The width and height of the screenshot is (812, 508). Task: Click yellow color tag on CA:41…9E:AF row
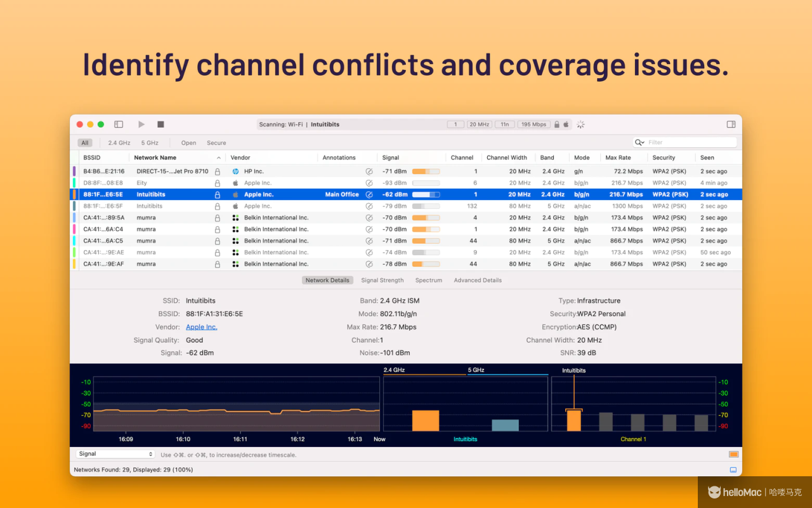pyautogui.click(x=74, y=264)
